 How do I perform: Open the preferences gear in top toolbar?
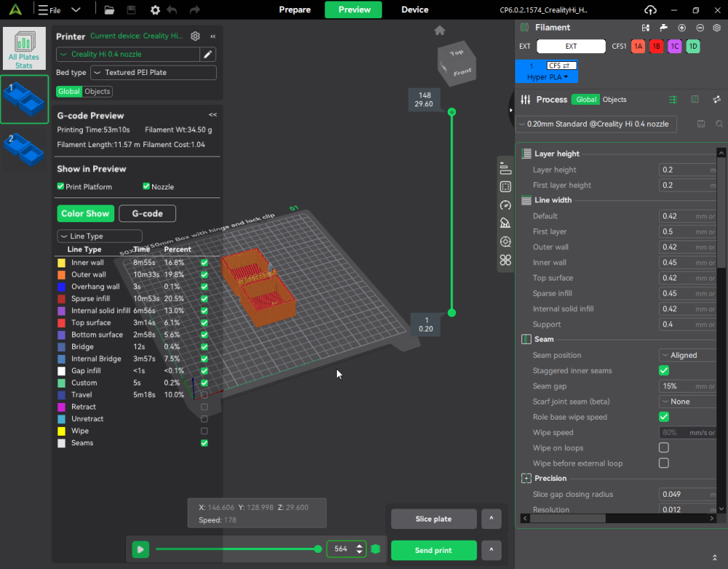pos(155,9)
